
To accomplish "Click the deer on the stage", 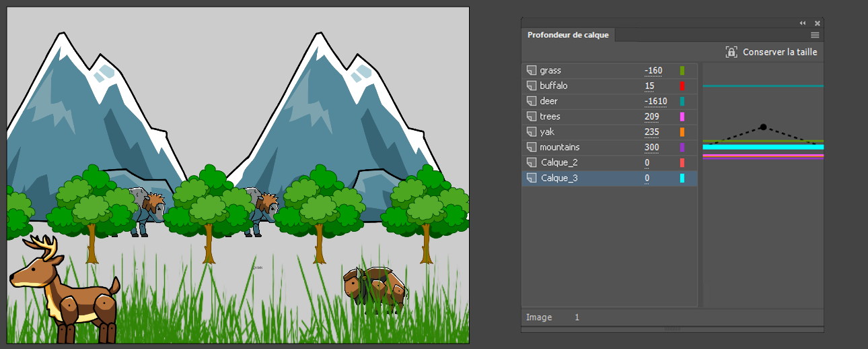I will (65, 290).
